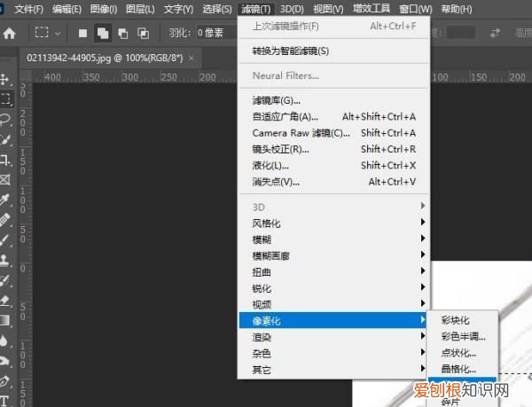Open 液化(L)... filter
532x407 pixels.
coord(334,166)
